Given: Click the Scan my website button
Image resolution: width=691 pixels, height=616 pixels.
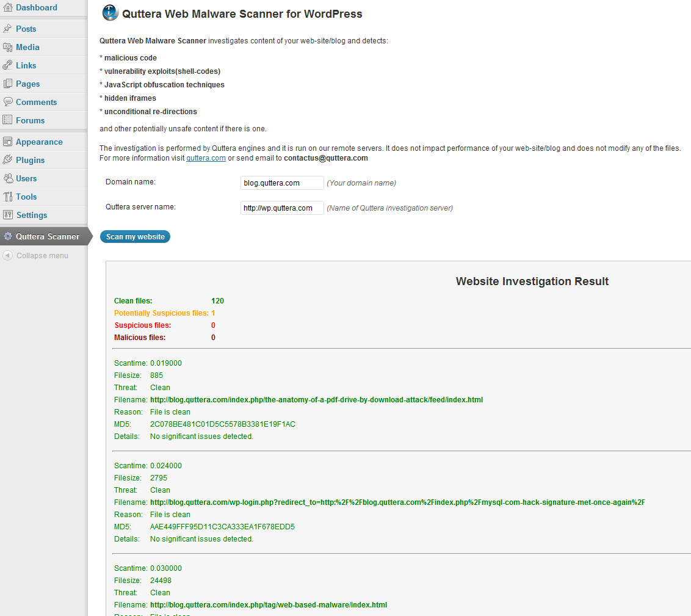Looking at the screenshot, I should [x=135, y=237].
